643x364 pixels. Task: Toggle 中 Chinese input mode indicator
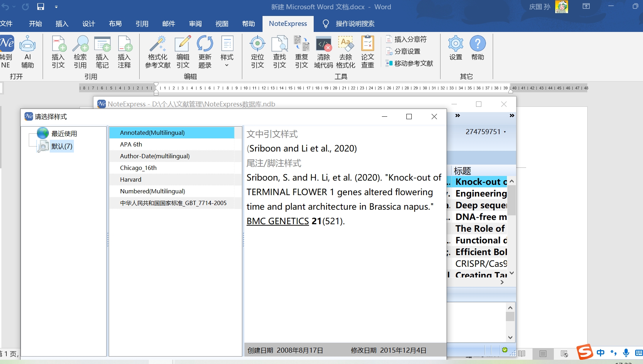coord(600,353)
